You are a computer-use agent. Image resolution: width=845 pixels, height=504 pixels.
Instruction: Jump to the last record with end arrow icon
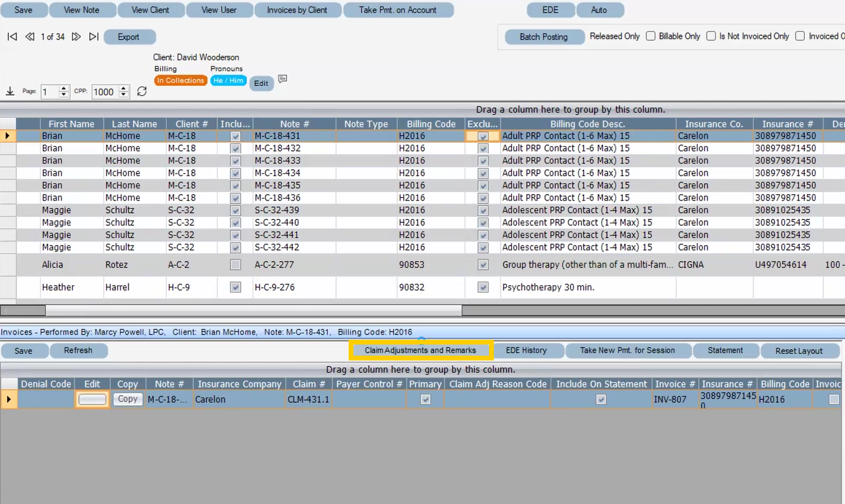click(x=94, y=37)
